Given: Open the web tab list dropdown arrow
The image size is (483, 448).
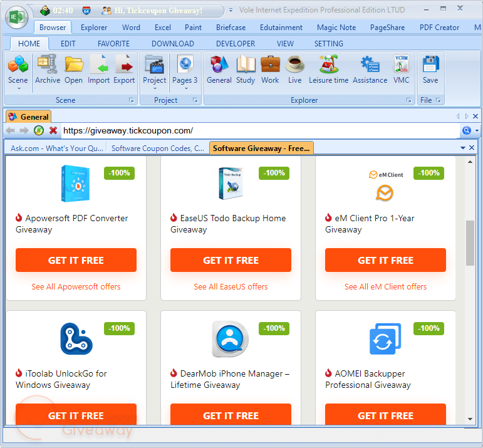Looking at the screenshot, I should pyautogui.click(x=463, y=148).
